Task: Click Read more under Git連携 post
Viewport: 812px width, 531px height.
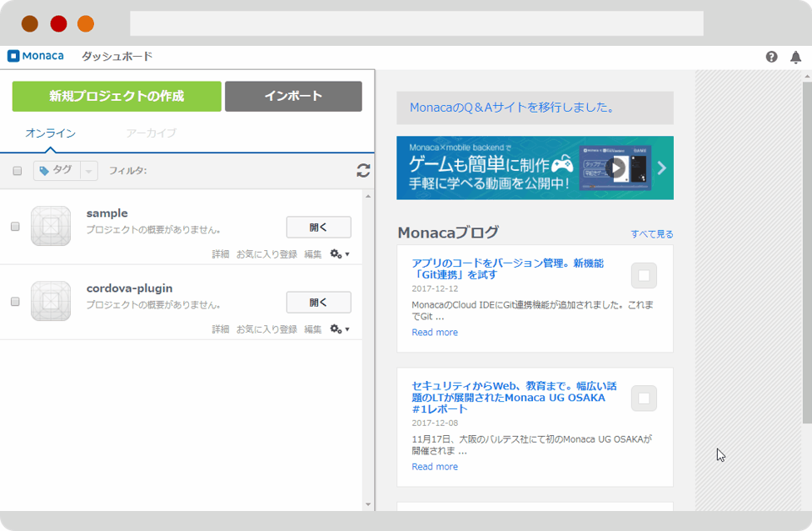Action: [435, 333]
